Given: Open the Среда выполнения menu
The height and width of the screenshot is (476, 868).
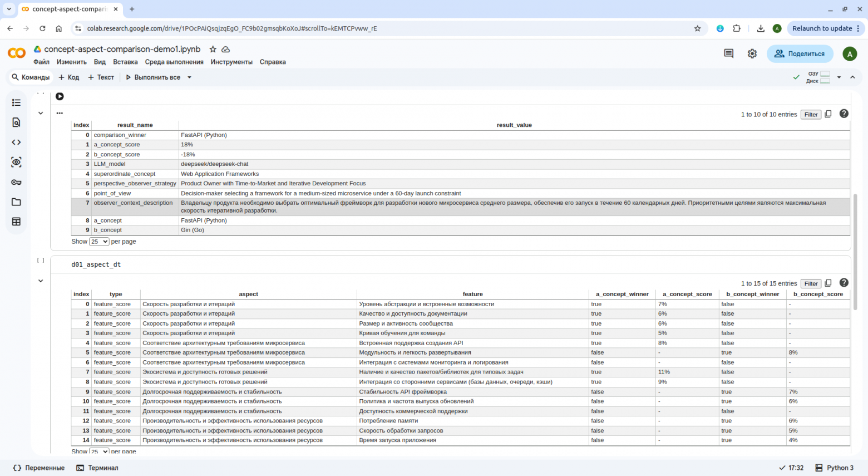Looking at the screenshot, I should click(174, 62).
